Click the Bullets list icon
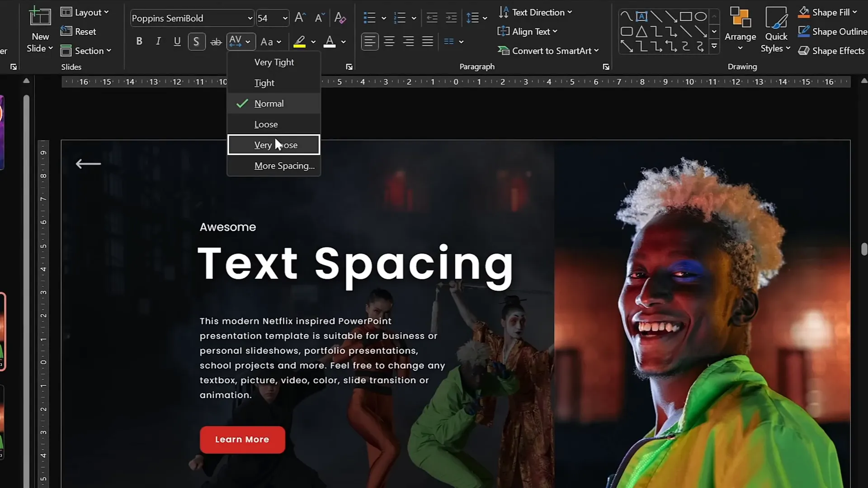Viewport: 868px width, 488px height. [369, 18]
